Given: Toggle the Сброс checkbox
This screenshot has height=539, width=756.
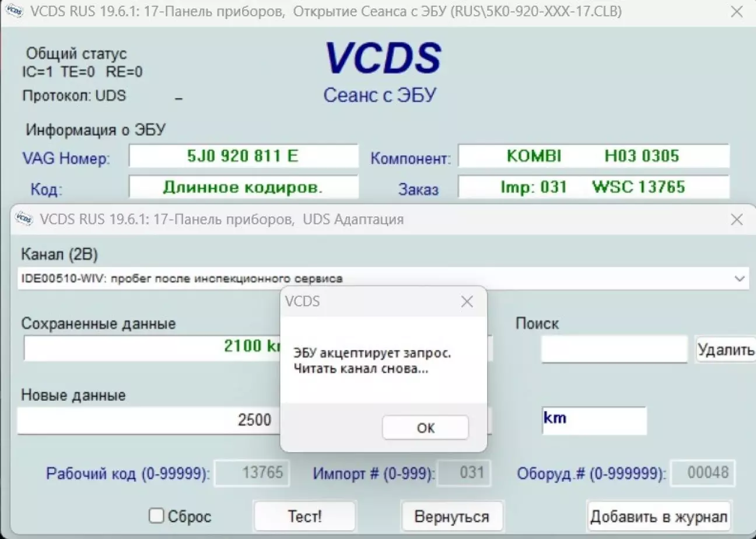Looking at the screenshot, I should [x=156, y=516].
